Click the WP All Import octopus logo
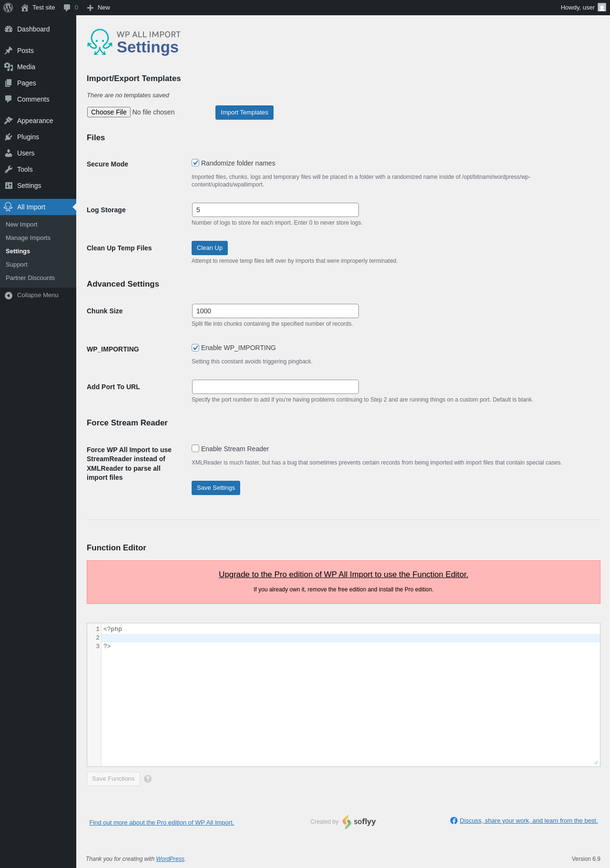 click(100, 42)
